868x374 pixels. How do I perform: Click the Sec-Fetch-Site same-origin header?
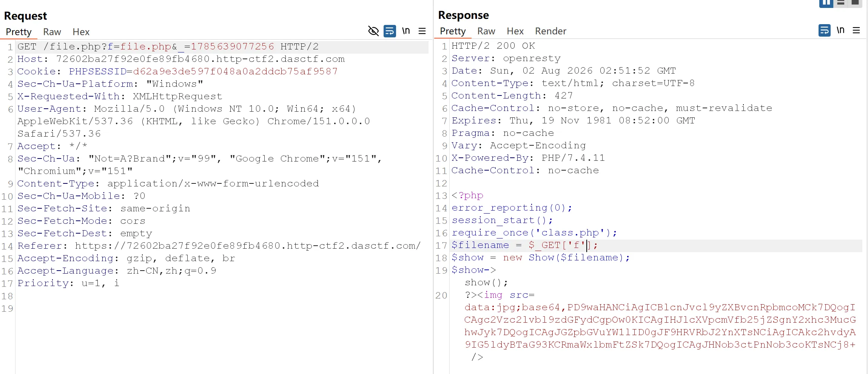coord(104,209)
